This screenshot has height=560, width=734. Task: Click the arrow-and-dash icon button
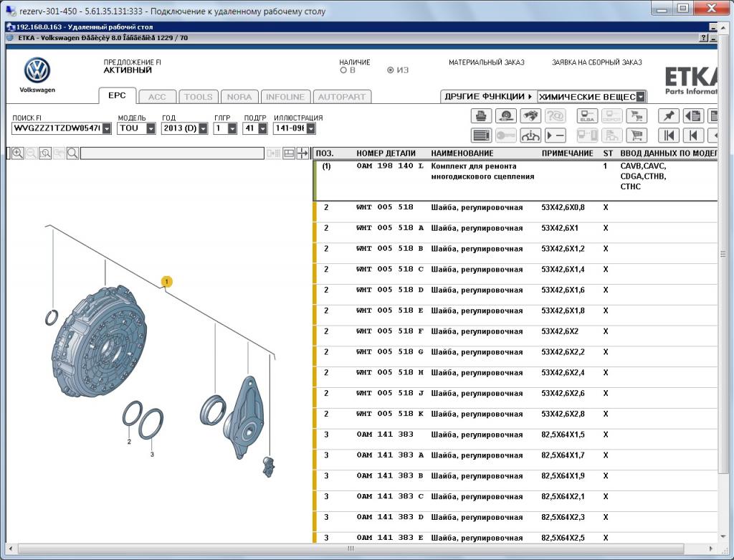(555, 136)
